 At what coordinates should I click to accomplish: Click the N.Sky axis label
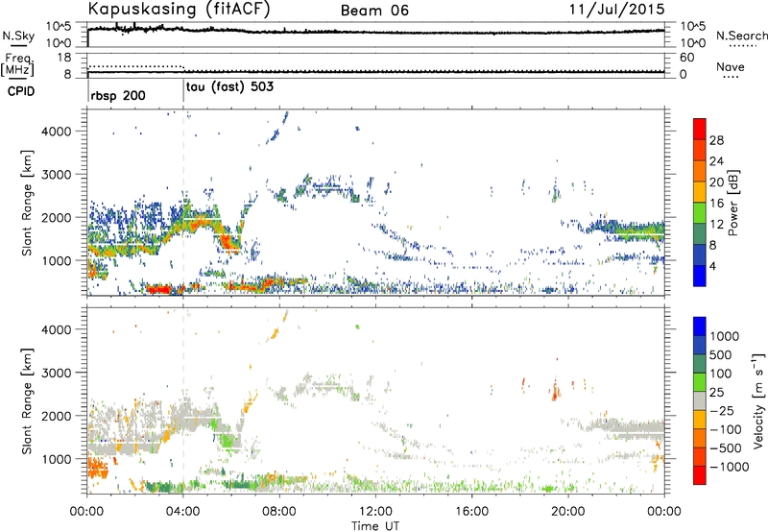[18, 36]
